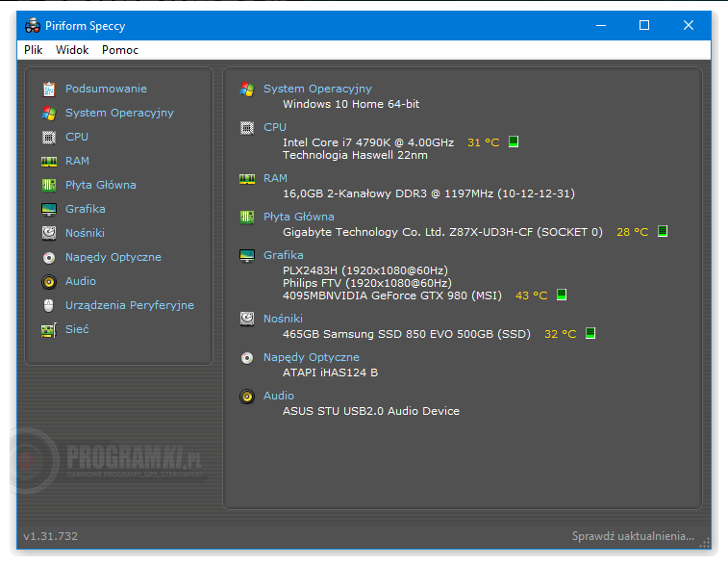The width and height of the screenshot is (728, 565).
Task: Click the green temperature indicator beside 31 °C
Action: tap(513, 141)
